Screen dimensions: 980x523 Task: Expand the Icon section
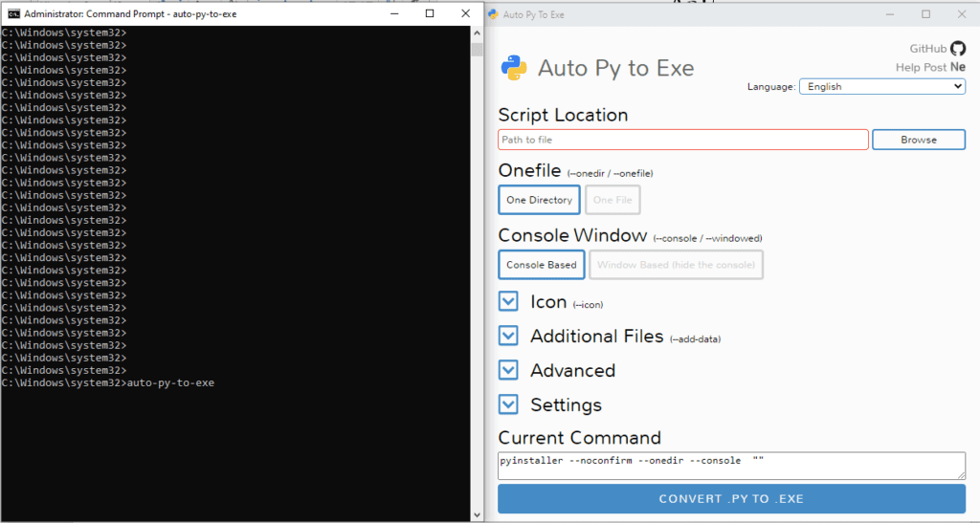click(508, 301)
